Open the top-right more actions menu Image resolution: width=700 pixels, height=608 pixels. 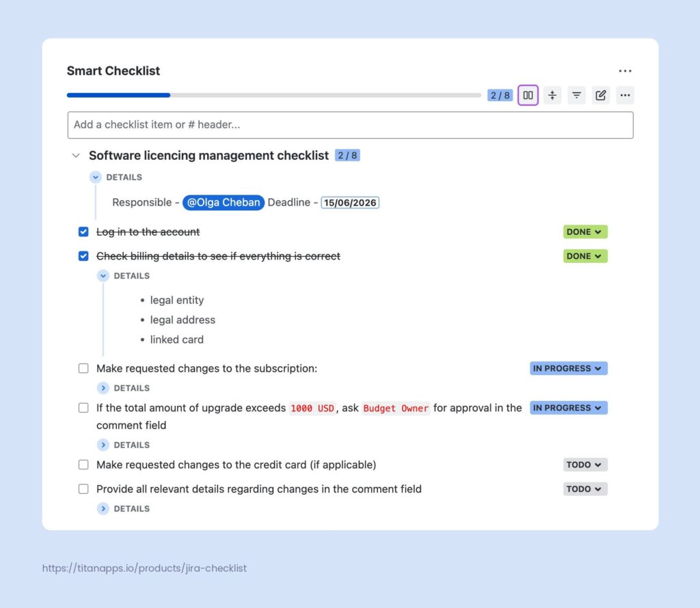625,70
